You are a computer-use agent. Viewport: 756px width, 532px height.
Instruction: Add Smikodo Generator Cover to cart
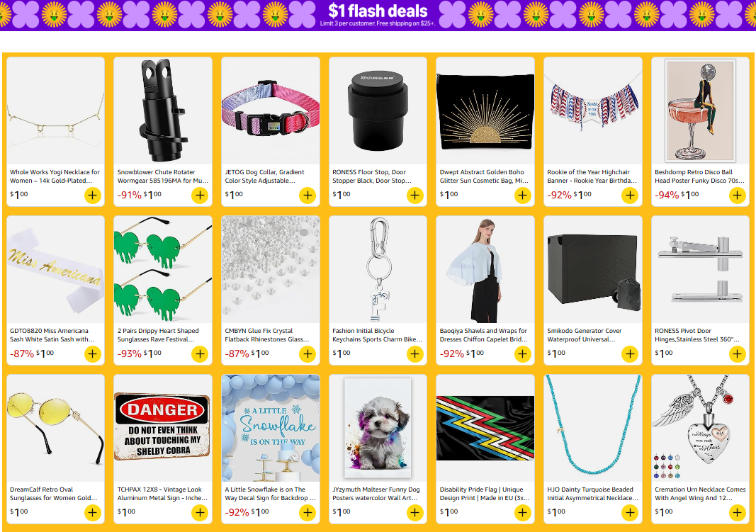pos(630,354)
